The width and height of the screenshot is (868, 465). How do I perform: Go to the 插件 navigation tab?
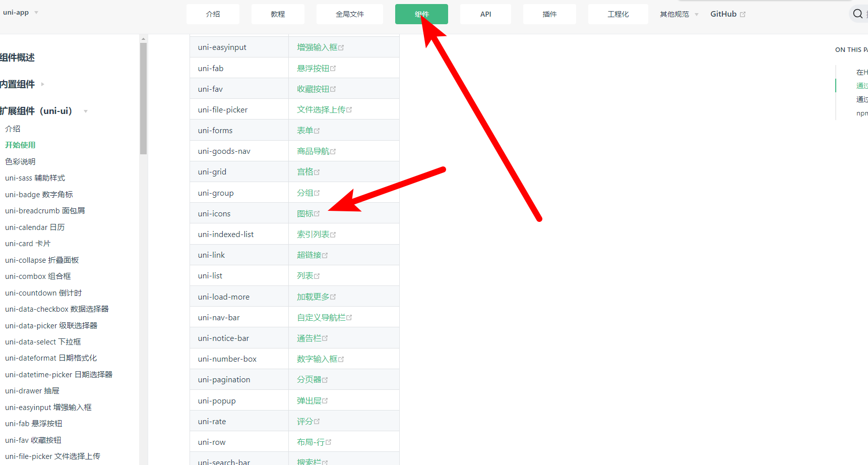[x=549, y=14]
